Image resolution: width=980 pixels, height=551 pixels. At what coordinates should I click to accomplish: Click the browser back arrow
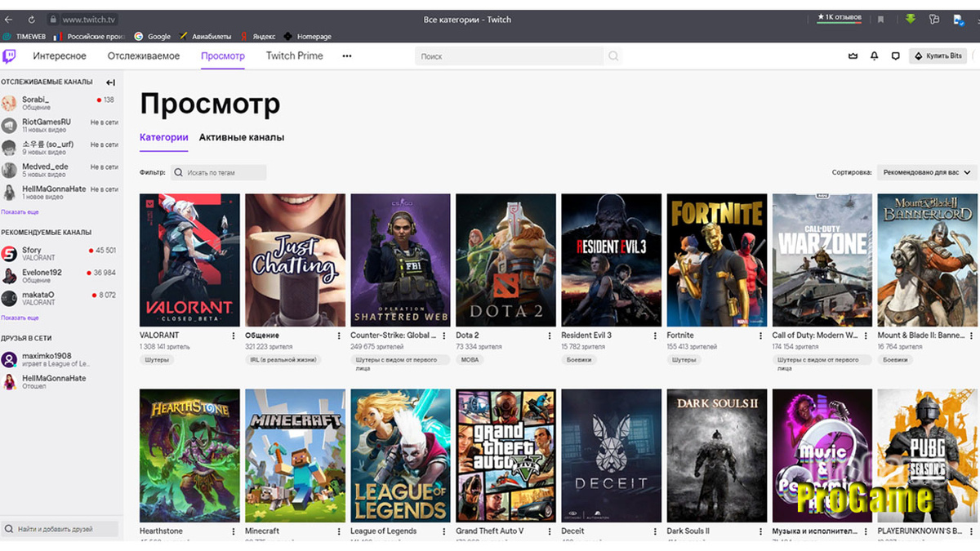click(9, 19)
